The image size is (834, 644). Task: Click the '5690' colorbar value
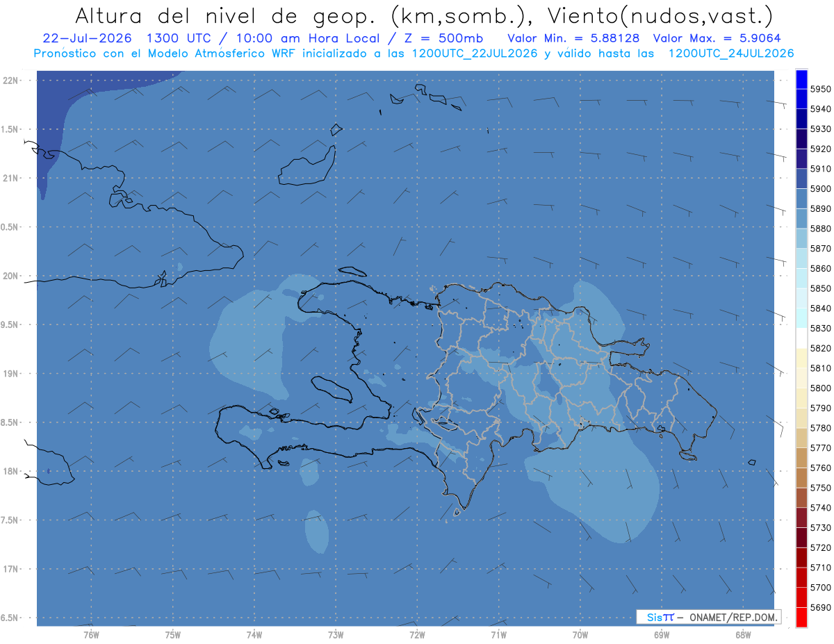(820, 608)
